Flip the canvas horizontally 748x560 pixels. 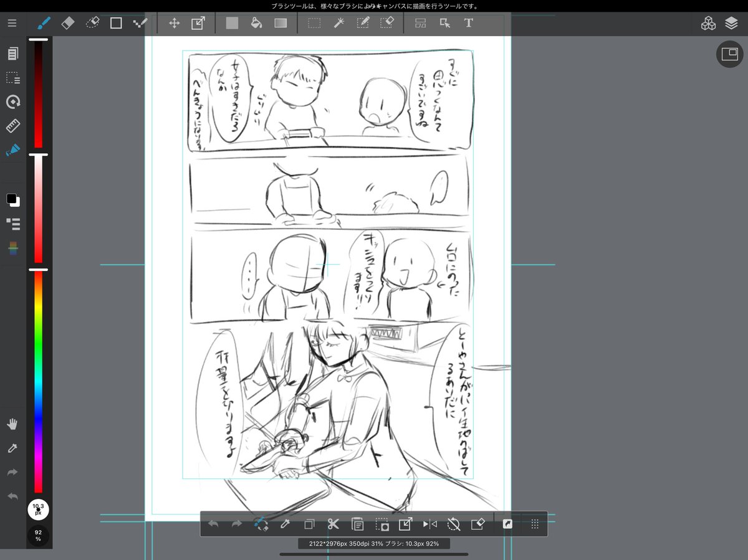(429, 524)
